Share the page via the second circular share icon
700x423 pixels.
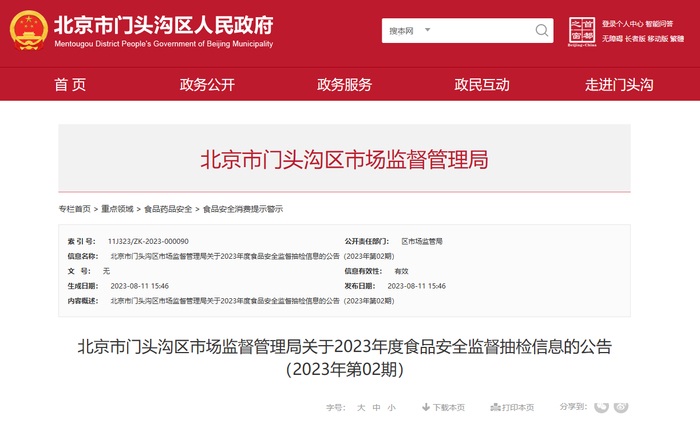(x=621, y=406)
